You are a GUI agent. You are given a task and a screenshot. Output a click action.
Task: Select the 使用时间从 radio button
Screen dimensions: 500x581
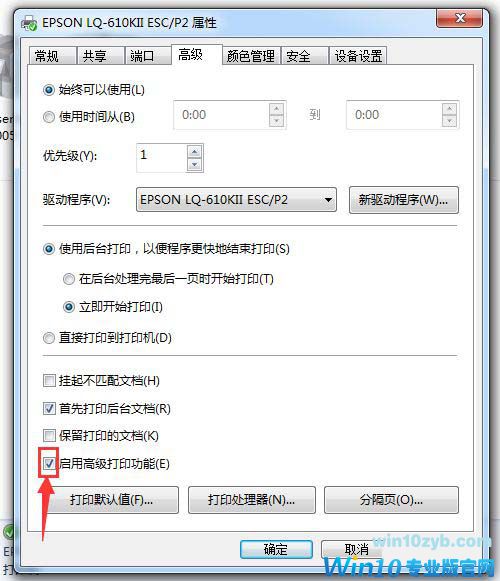49,117
